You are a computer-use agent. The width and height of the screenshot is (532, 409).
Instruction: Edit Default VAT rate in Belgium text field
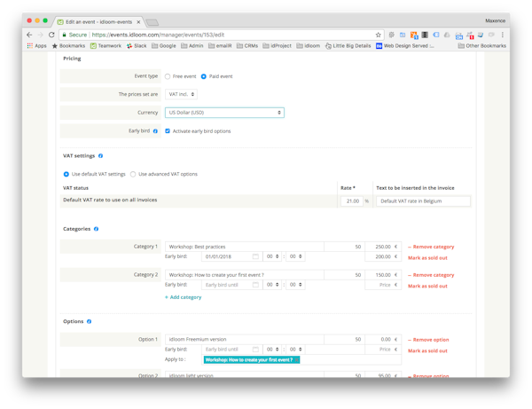[424, 201]
